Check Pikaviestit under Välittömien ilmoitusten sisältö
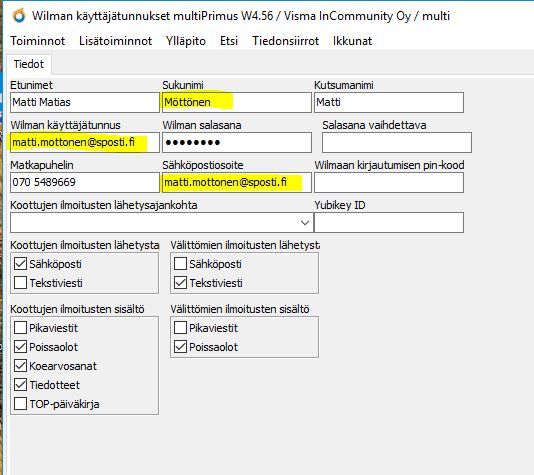Screen dimensions: 534x475 (180, 328)
